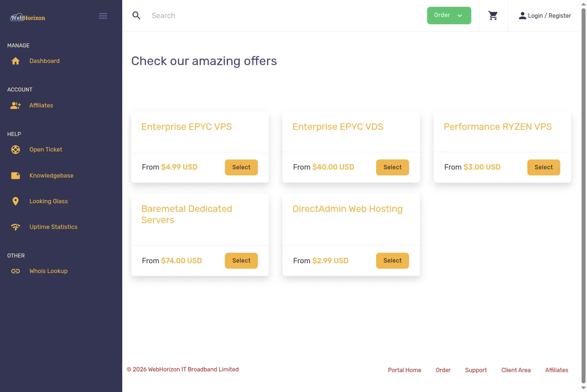The height and width of the screenshot is (392, 587).
Task: Open the Dashboard menu item
Action: (x=44, y=61)
